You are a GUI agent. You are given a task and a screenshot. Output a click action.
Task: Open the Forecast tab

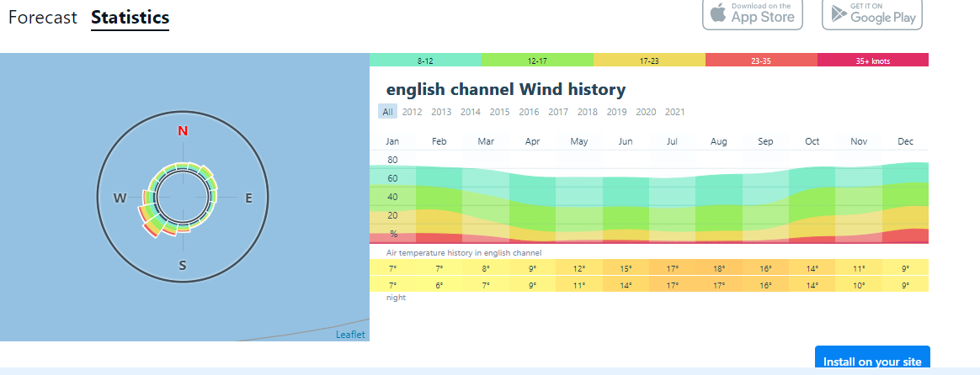click(42, 17)
